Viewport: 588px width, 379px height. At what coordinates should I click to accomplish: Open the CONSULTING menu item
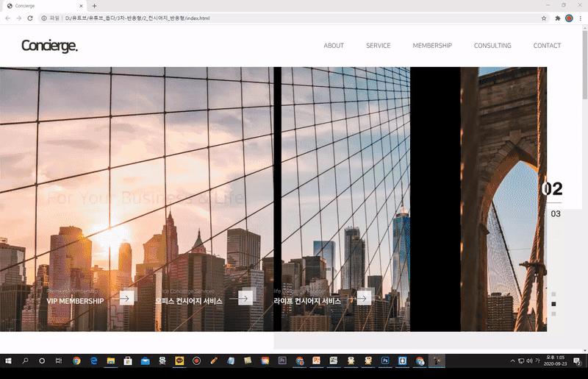(x=492, y=46)
